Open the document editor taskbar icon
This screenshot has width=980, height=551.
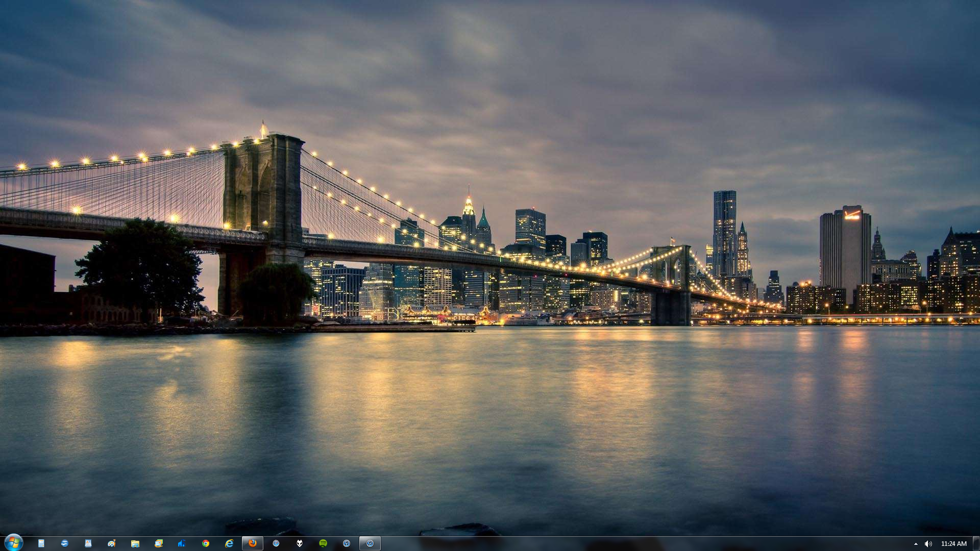(x=88, y=543)
